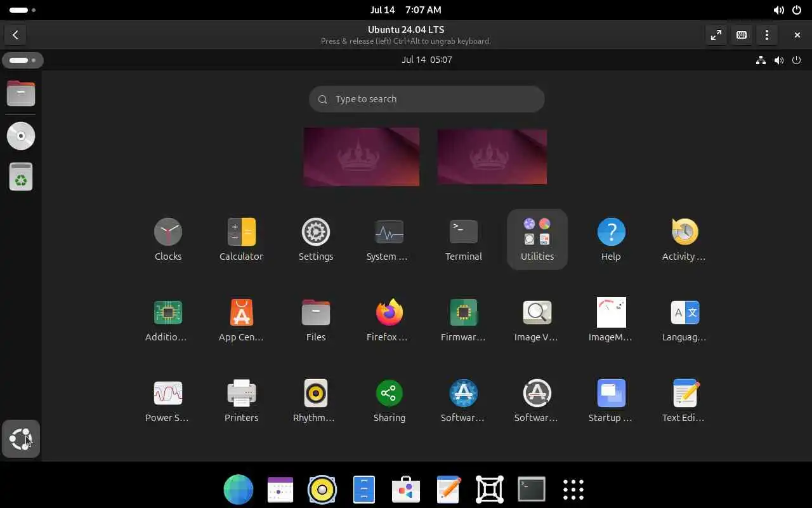The image size is (812, 508).
Task: Launch ImageMagick
Action: [x=611, y=320]
